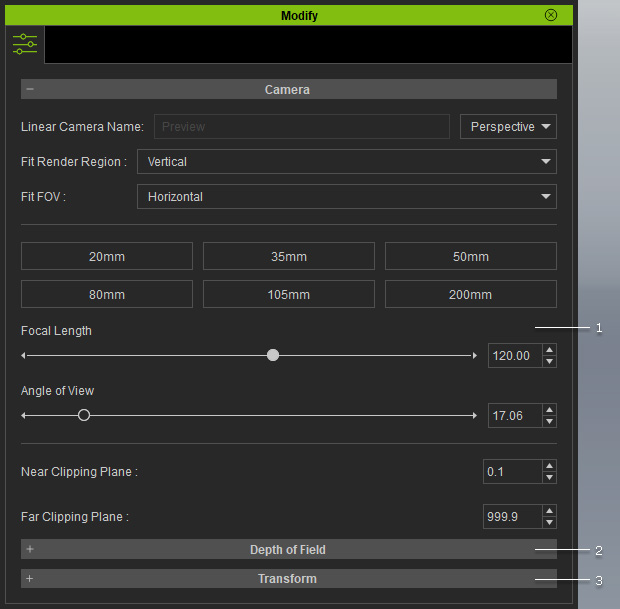Screen dimensions: 620x609
Task: Click the Angle of View left arrow
Action: [23, 416]
